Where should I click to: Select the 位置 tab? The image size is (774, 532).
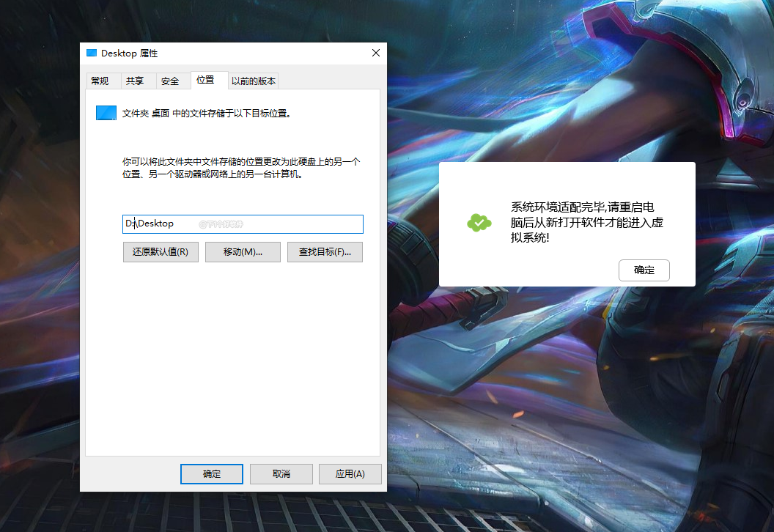click(210, 80)
